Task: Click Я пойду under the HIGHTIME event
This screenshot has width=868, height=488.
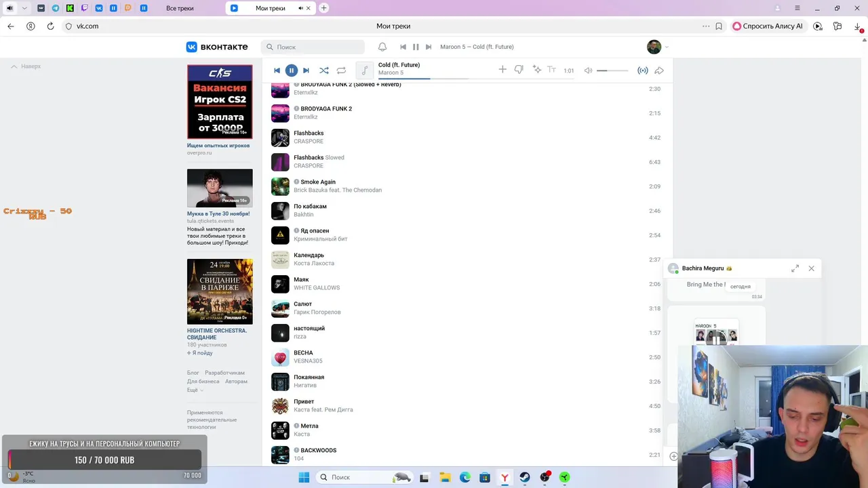Action: (x=200, y=353)
